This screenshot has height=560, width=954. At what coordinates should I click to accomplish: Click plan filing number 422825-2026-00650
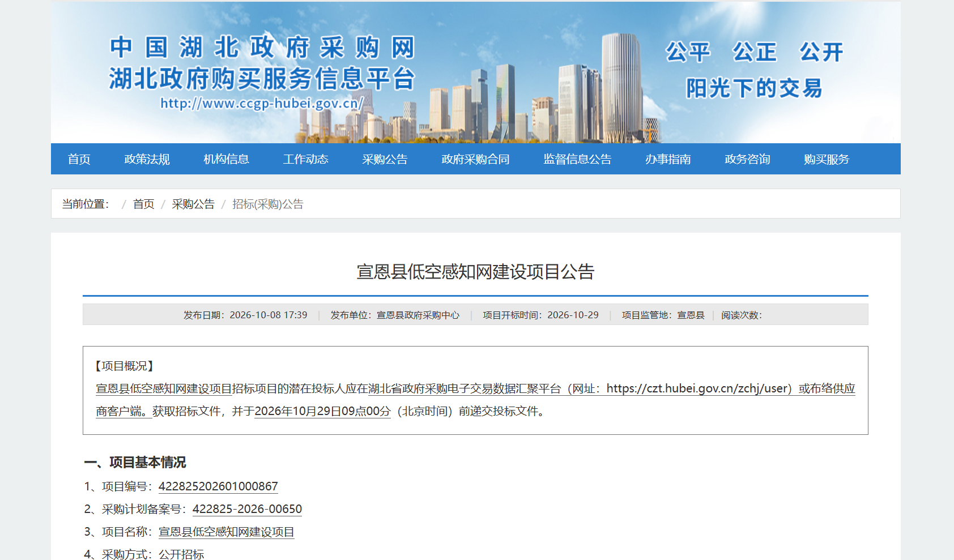pos(247,509)
